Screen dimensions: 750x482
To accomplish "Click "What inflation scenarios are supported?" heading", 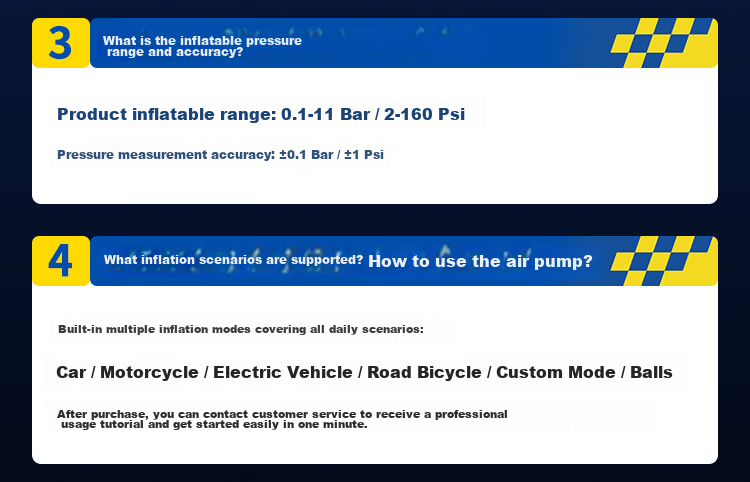I will [233, 260].
